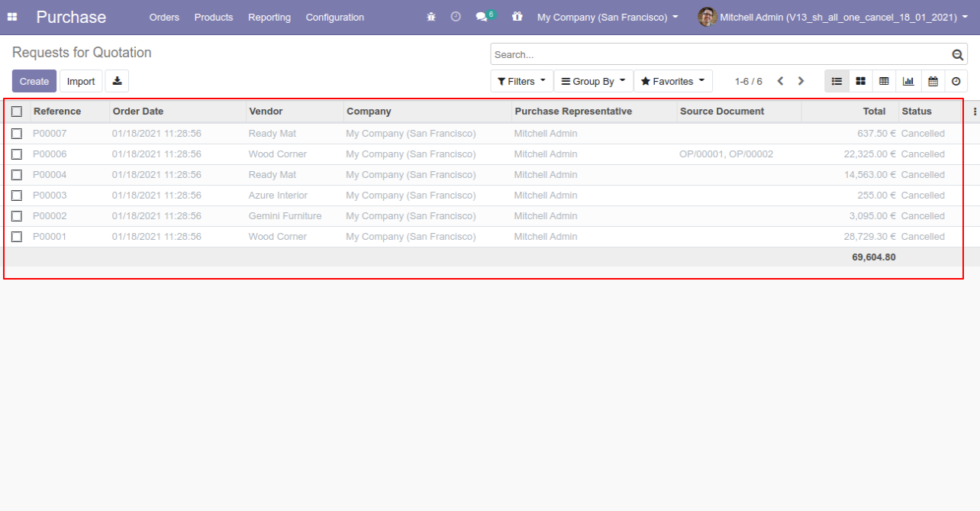Select checkbox for order P00004
Viewport: 980px width, 511px height.
(x=17, y=175)
